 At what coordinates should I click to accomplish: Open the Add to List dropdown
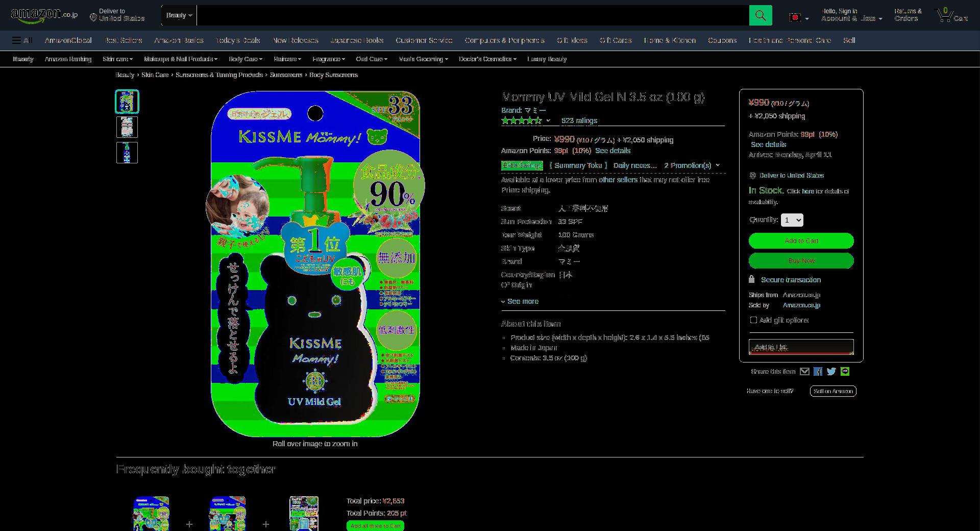(801, 347)
